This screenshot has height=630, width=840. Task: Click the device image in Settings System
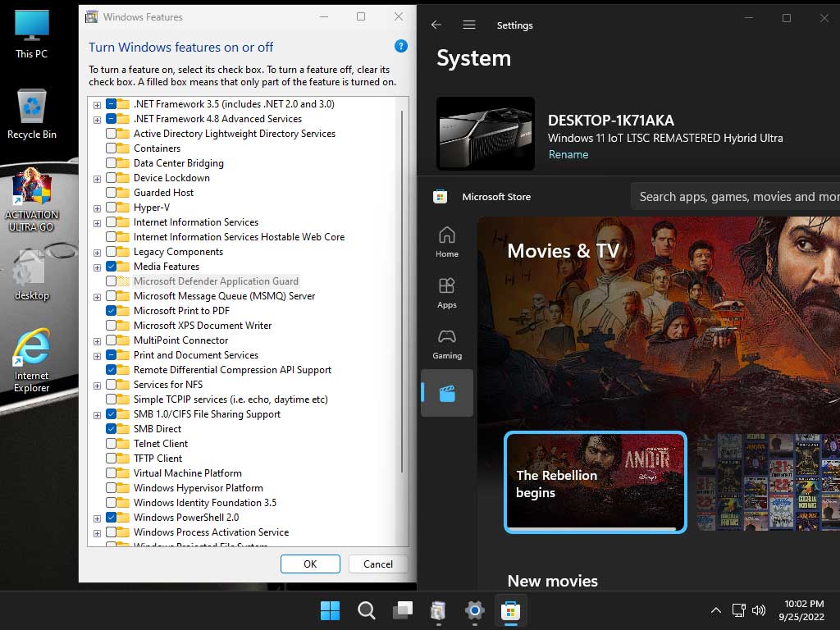coord(486,134)
